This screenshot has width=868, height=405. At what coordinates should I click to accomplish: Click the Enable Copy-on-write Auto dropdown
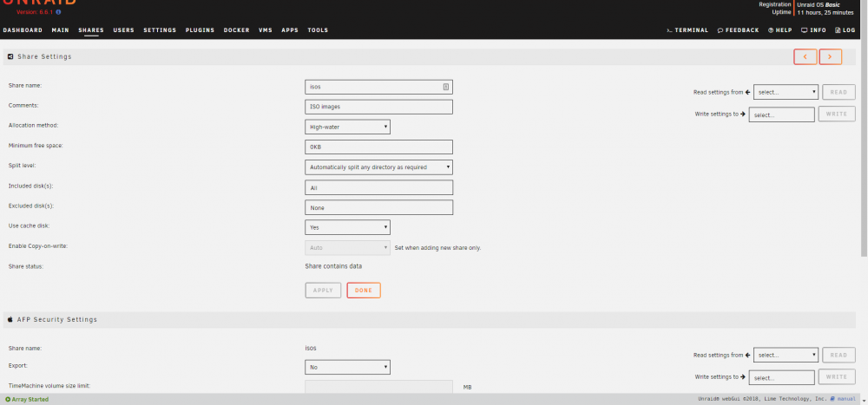click(348, 248)
